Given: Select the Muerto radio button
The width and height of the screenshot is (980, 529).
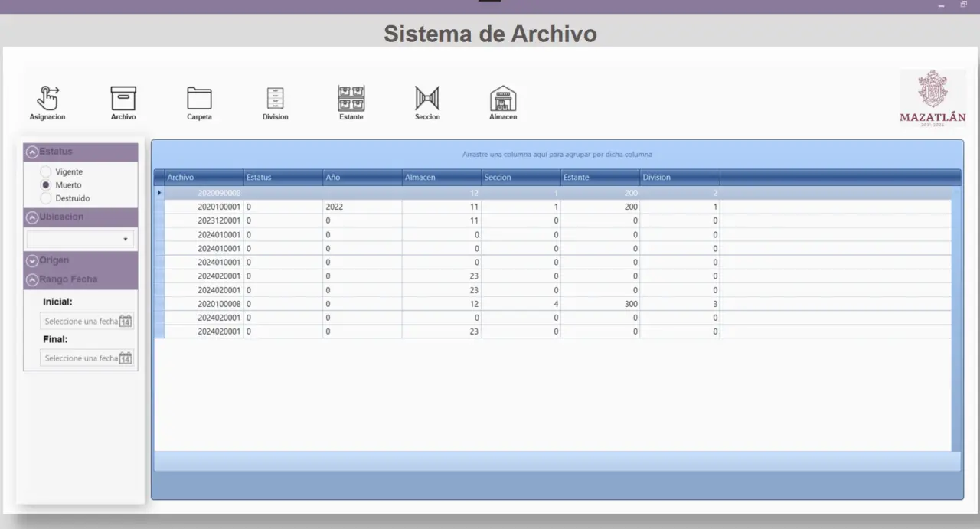Looking at the screenshot, I should point(46,185).
